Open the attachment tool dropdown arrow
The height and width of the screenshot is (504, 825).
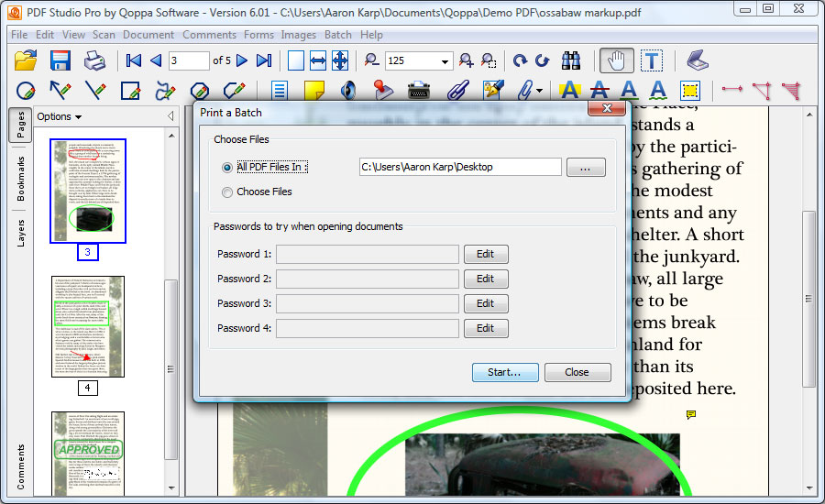(539, 91)
